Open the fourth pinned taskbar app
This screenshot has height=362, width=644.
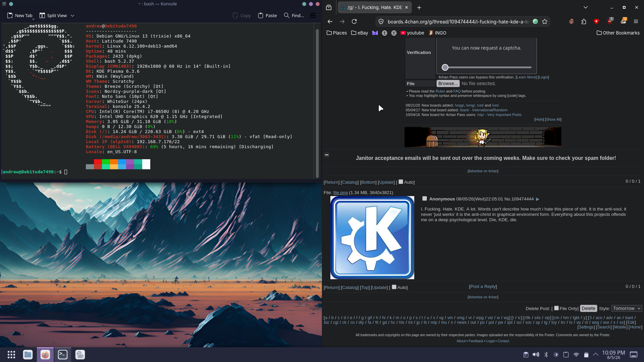point(80,355)
